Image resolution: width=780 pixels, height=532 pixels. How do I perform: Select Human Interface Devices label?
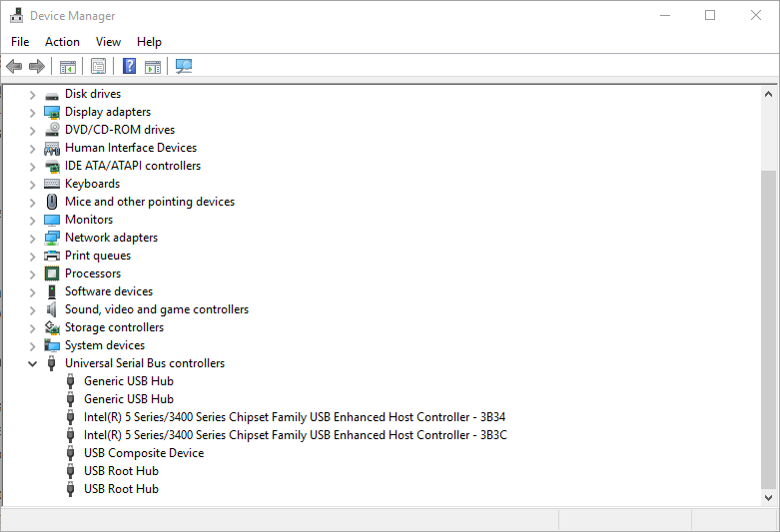(131, 148)
